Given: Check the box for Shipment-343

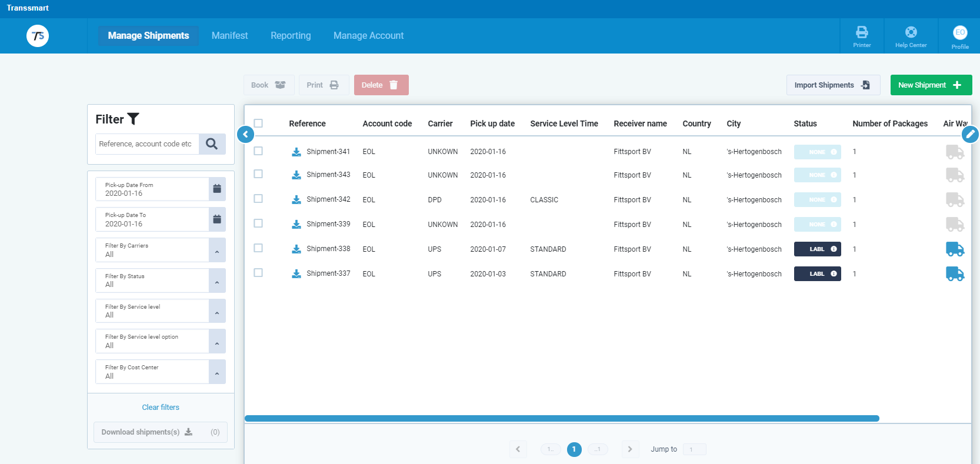Looking at the screenshot, I should click(x=258, y=174).
